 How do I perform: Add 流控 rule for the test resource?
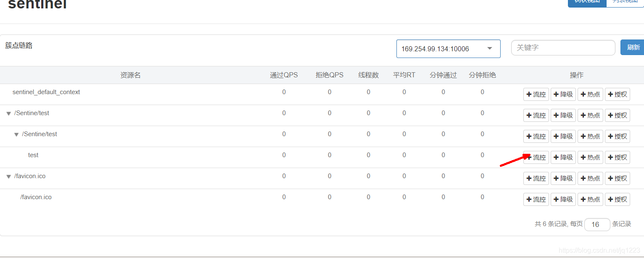(536, 158)
